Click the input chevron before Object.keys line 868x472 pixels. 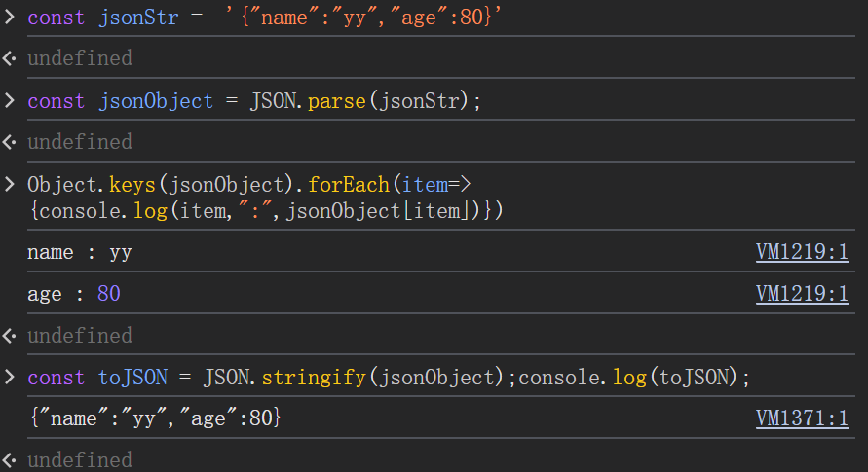click(10, 184)
